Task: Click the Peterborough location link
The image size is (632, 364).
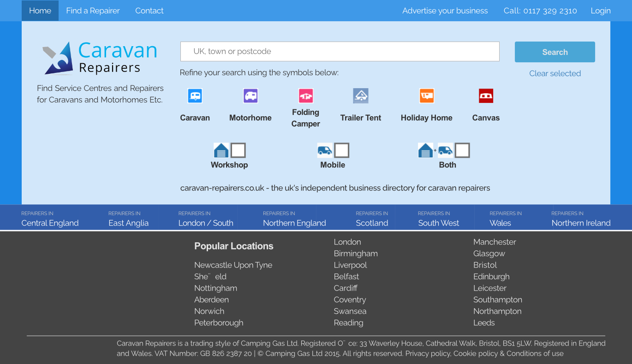Action: pyautogui.click(x=219, y=322)
